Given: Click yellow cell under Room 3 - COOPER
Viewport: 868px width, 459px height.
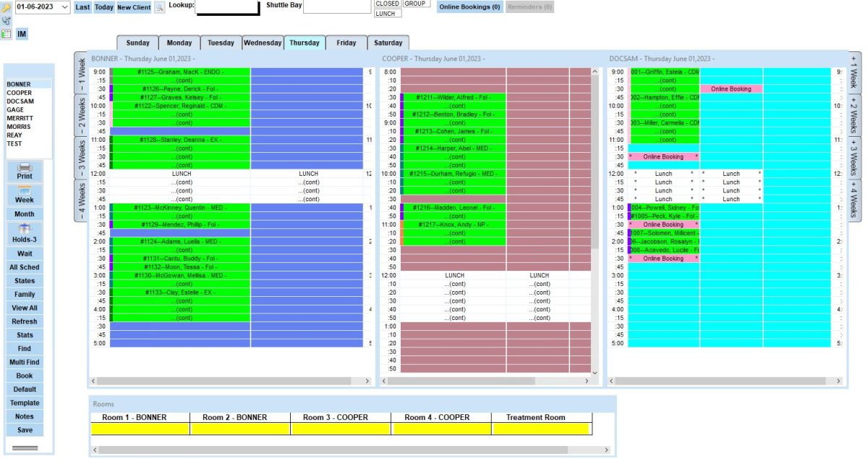Looking at the screenshot, I should coord(341,429).
